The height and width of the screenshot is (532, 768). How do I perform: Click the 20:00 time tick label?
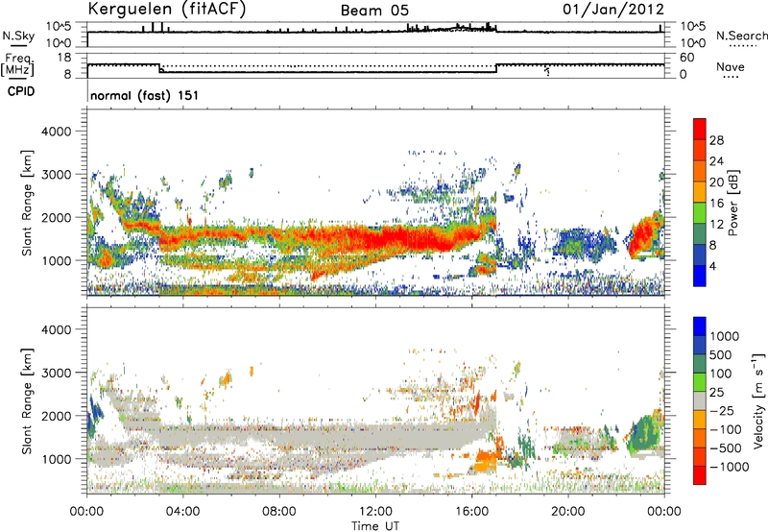(x=567, y=512)
